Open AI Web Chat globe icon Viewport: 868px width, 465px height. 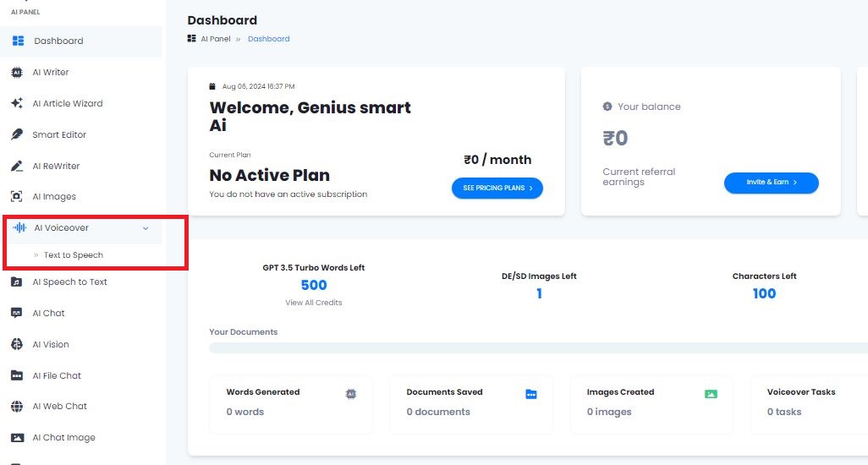pyautogui.click(x=17, y=407)
